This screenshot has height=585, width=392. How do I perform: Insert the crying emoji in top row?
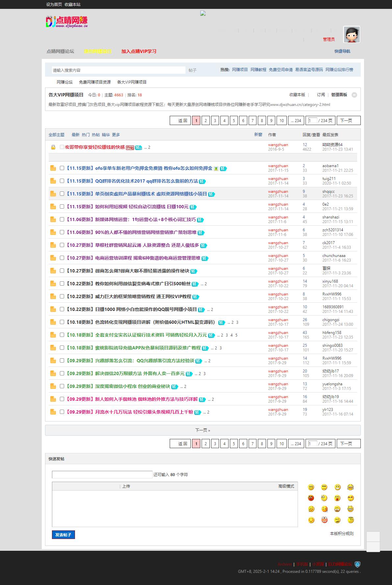coord(350,487)
